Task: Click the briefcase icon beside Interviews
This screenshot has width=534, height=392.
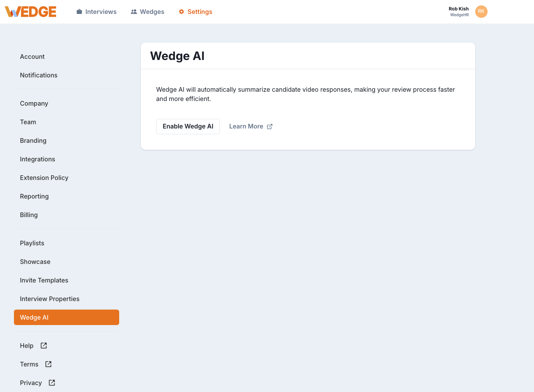Action: coord(79,12)
